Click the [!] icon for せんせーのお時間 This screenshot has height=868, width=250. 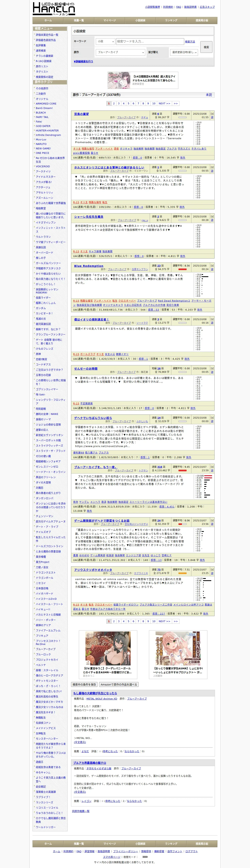click(212, 368)
